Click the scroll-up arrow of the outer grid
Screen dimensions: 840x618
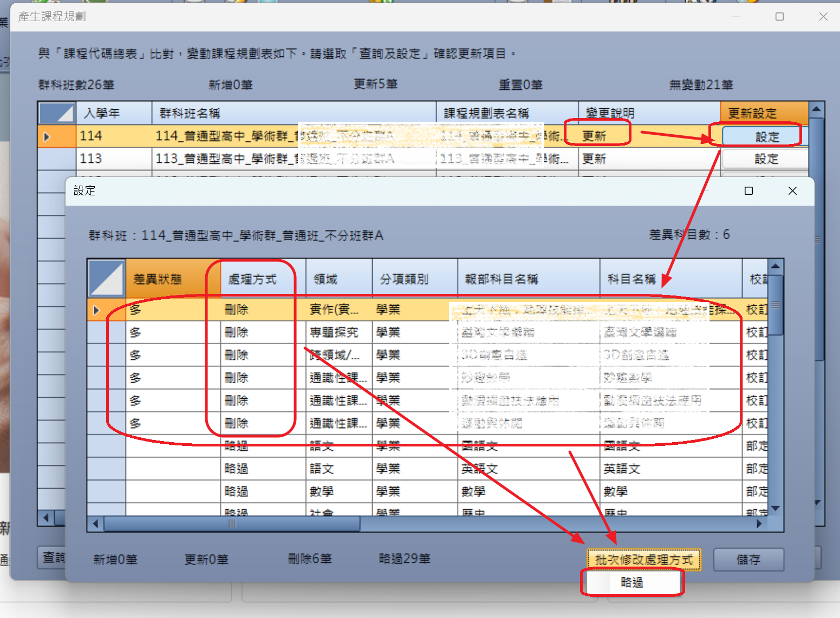[816, 109]
